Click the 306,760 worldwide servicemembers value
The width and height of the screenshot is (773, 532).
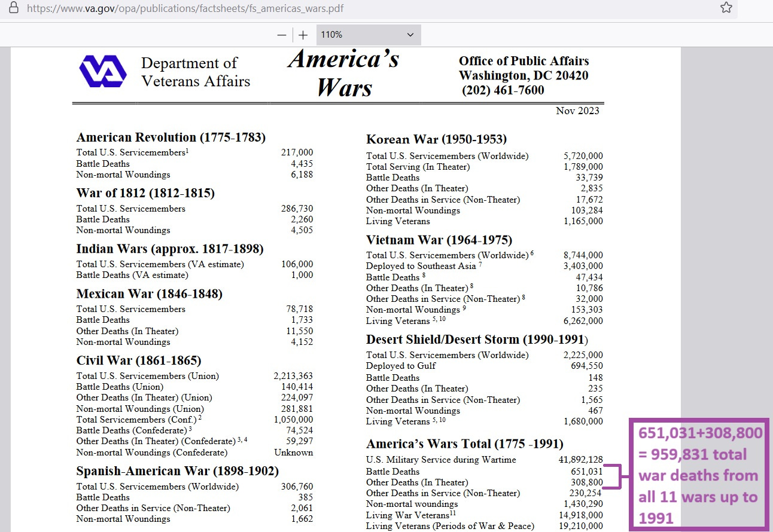pos(297,487)
